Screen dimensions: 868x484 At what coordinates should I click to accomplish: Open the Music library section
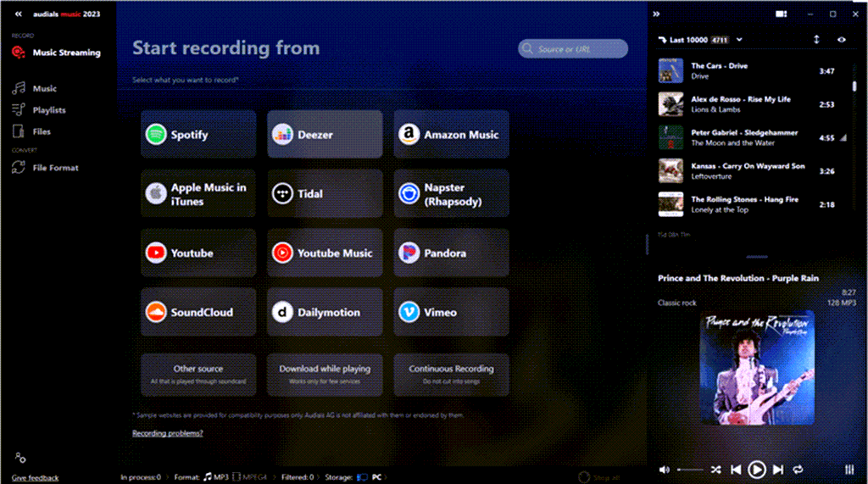tap(34, 89)
